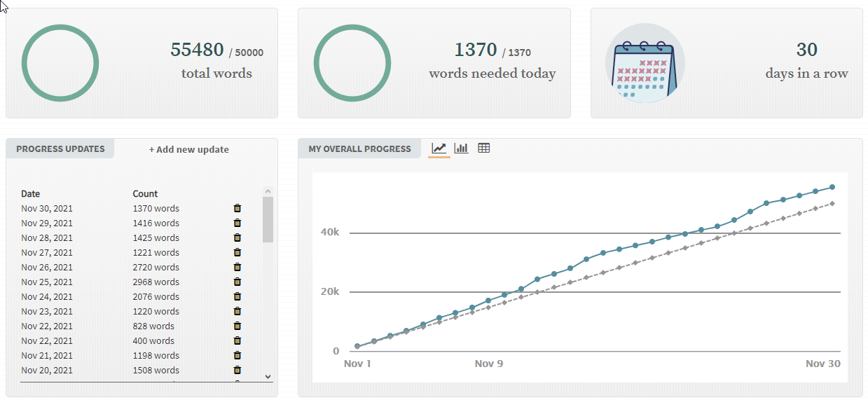Viewport: 868px width, 400px height.
Task: Click the total words progress ring
Action: click(60, 63)
